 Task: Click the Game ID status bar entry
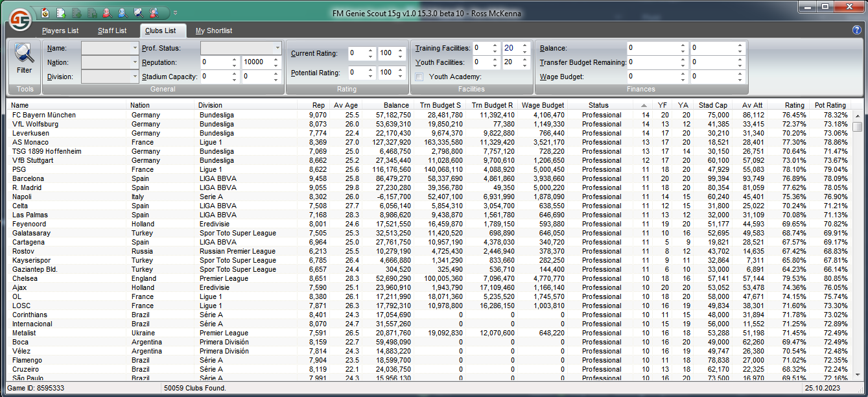pyautogui.click(x=36, y=388)
